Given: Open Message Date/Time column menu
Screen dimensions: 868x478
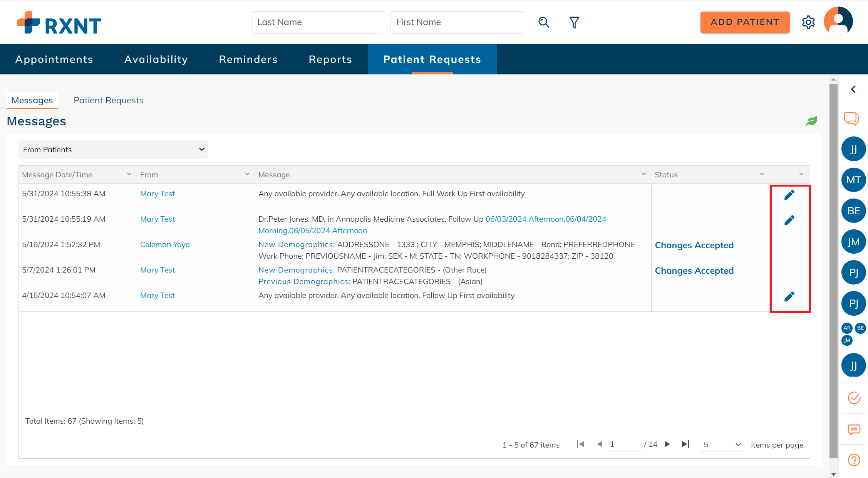Looking at the screenshot, I should pyautogui.click(x=129, y=174).
